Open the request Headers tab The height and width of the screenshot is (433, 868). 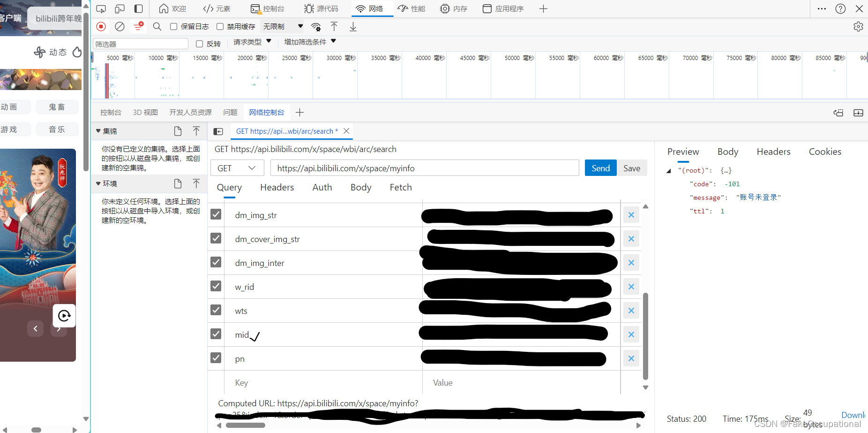pos(277,187)
